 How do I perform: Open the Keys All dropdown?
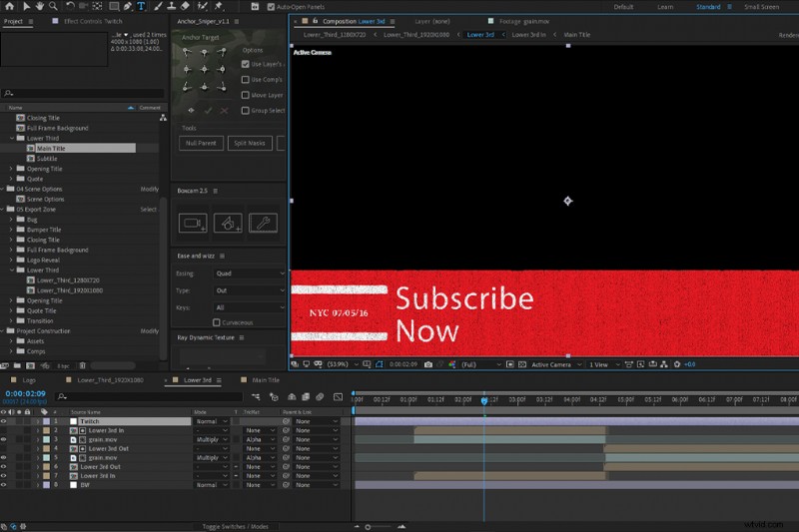249,307
